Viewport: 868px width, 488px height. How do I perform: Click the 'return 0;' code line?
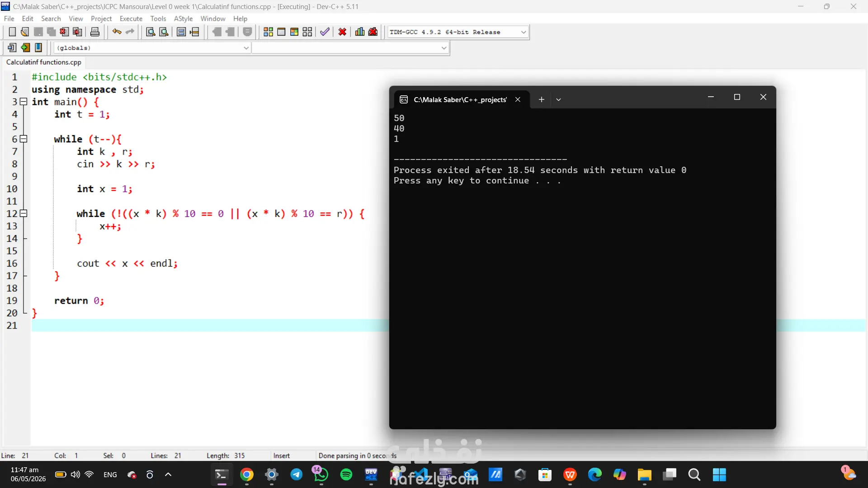pyautogui.click(x=79, y=301)
